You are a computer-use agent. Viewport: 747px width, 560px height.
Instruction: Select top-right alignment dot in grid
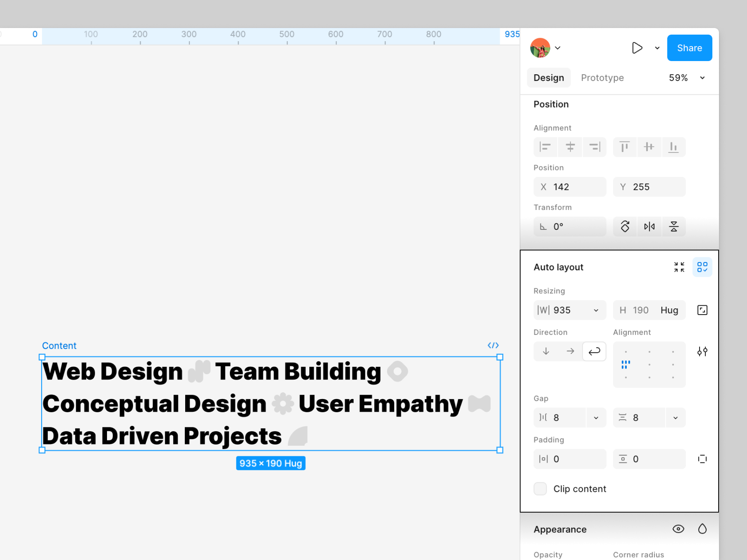pos(673,352)
